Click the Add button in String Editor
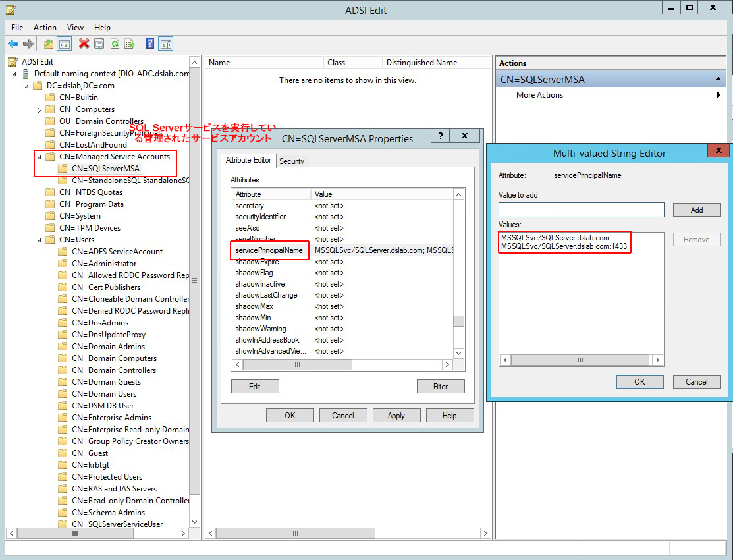Screen dimensions: 733x560 [696, 210]
